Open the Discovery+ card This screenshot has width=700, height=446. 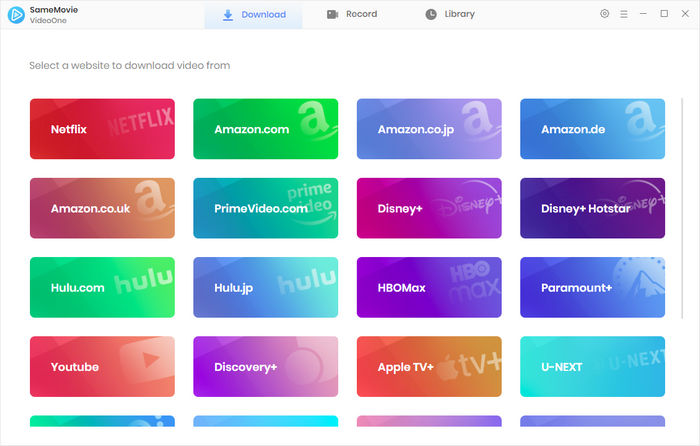[266, 367]
